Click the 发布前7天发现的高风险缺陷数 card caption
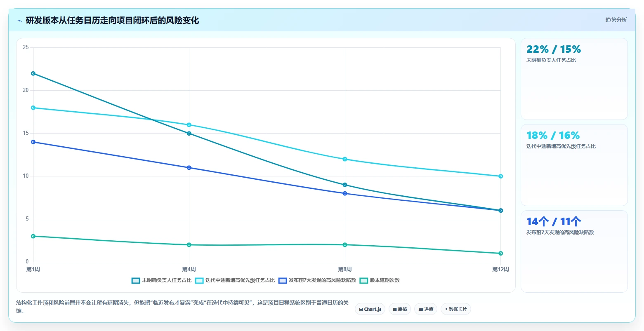This screenshot has height=331, width=644. [x=560, y=232]
